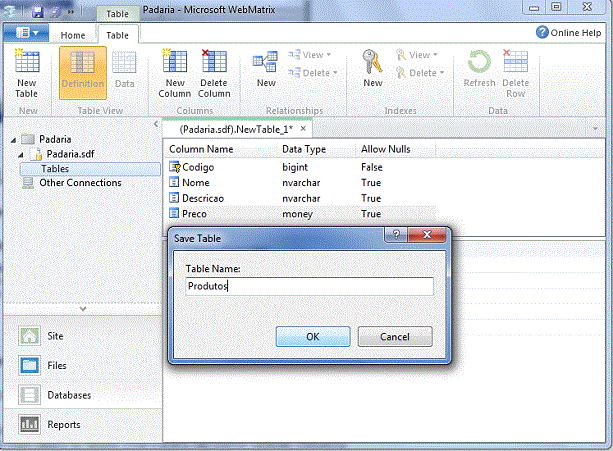613x451 pixels.
Task: Click the chevron above the workspace selector
Action: 83,309
